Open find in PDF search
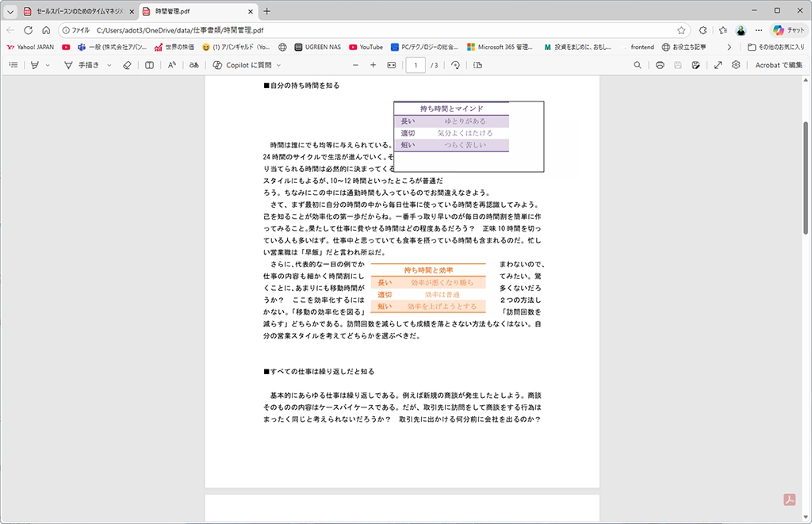The height and width of the screenshot is (524, 812). tap(637, 65)
